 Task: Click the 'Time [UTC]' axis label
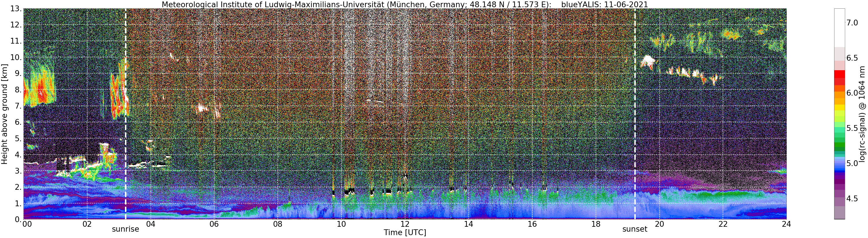coord(405,233)
